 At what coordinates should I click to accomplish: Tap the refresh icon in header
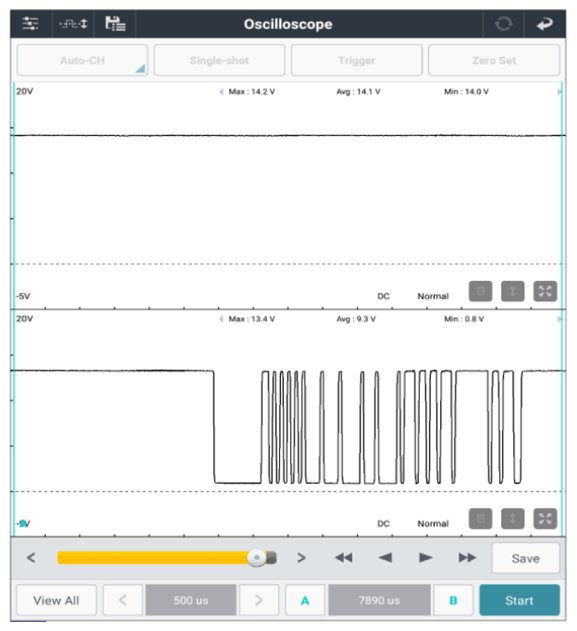tap(503, 24)
